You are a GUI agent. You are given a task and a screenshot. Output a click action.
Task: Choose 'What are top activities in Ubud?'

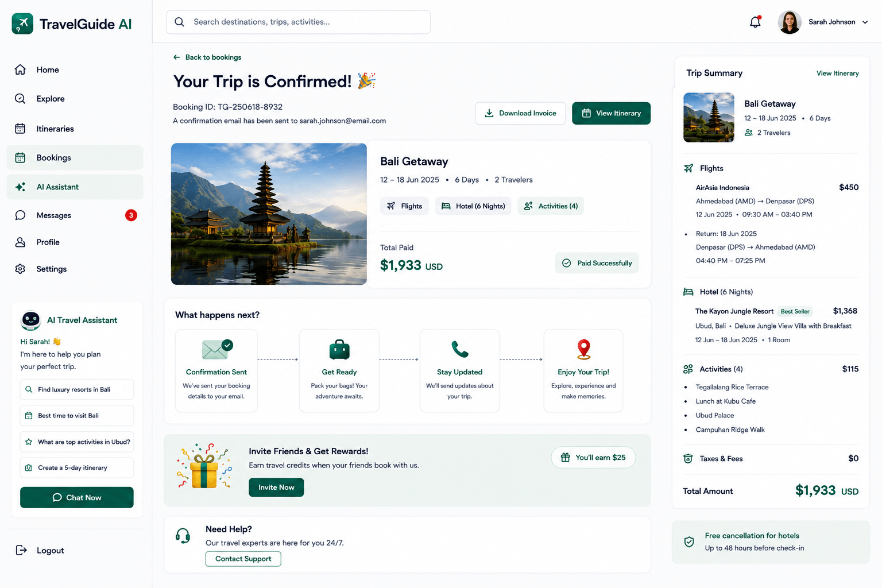coord(77,442)
